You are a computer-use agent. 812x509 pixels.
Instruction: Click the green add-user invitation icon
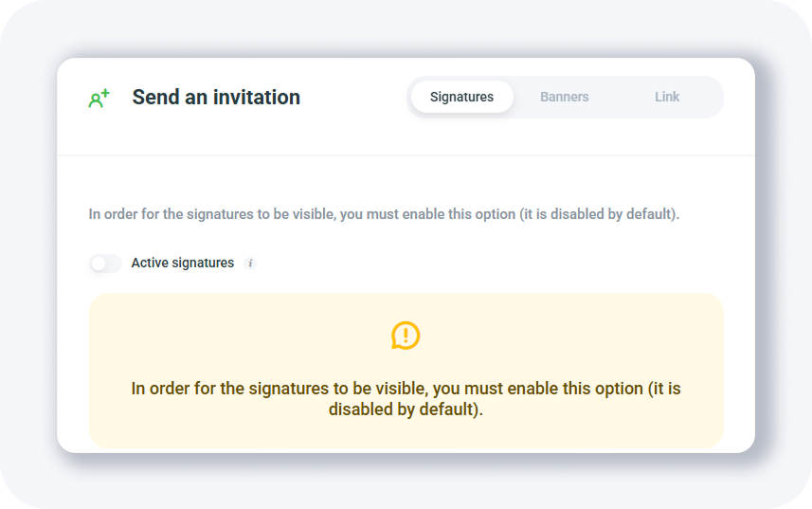coord(99,98)
